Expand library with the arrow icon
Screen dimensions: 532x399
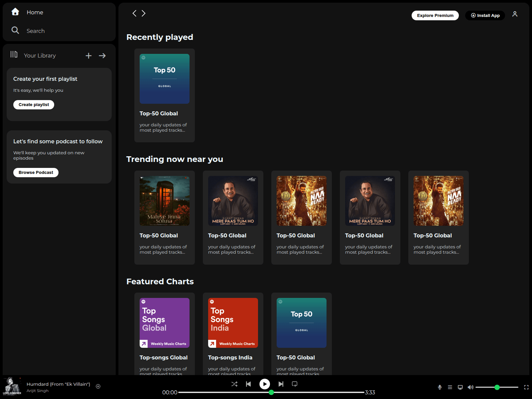click(x=102, y=56)
